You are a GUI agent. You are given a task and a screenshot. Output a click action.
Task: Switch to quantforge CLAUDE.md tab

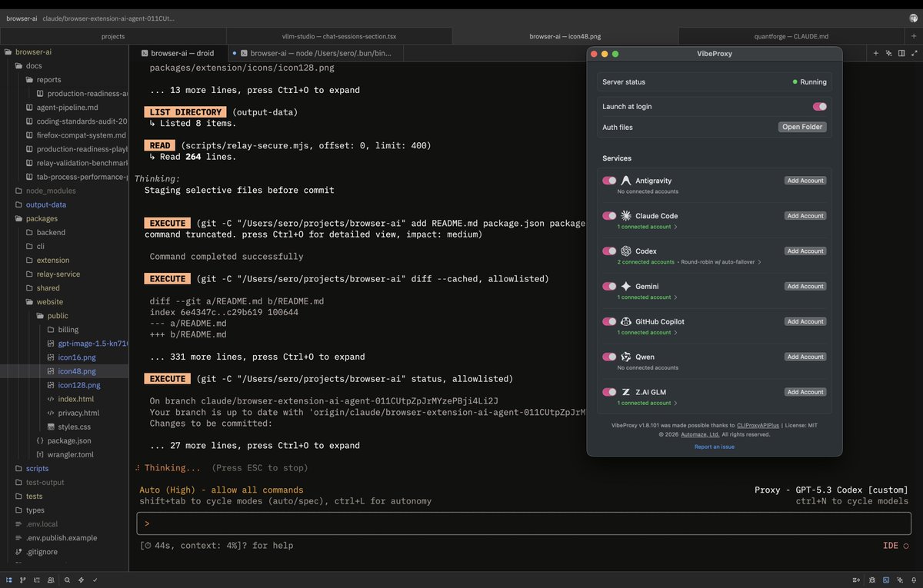[791, 36]
